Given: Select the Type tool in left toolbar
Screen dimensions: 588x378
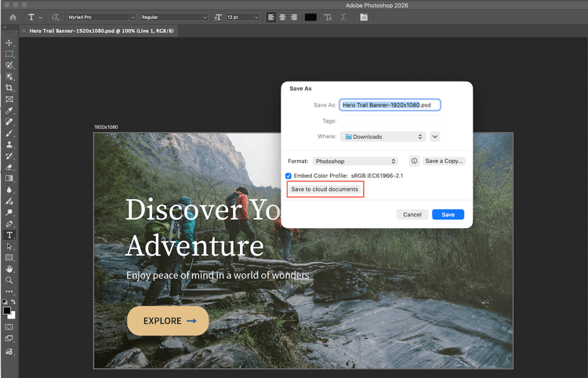Looking at the screenshot, I should [x=9, y=235].
